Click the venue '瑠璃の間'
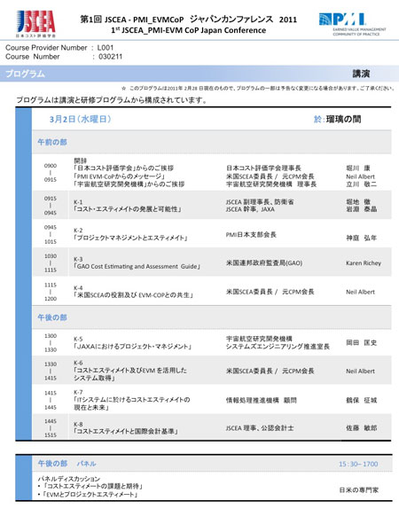The image size is (399, 532). coord(343,119)
